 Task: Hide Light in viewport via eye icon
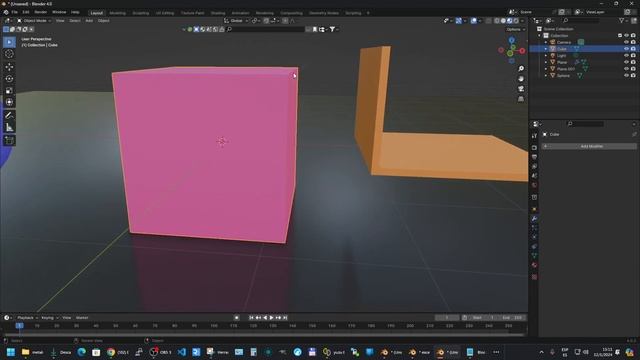(626, 56)
